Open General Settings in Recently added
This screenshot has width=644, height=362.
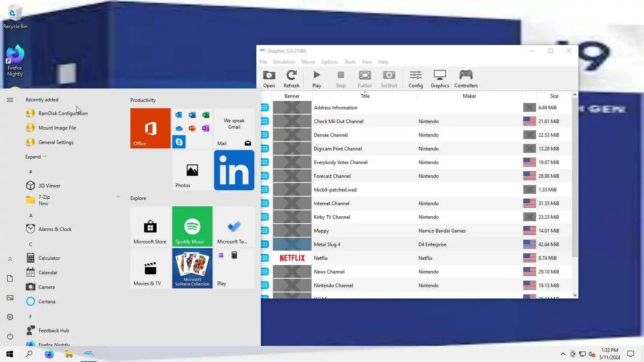(72, 142)
